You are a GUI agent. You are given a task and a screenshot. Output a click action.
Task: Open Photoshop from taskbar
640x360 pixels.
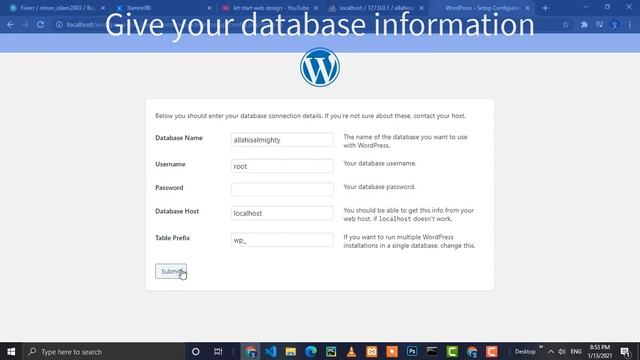click(412, 351)
